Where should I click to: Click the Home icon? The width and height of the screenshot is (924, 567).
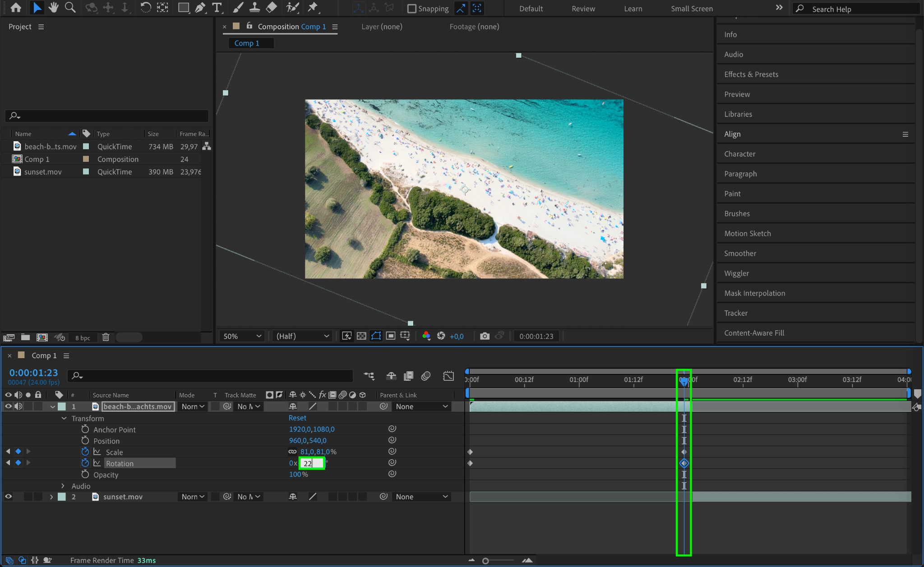16,8
